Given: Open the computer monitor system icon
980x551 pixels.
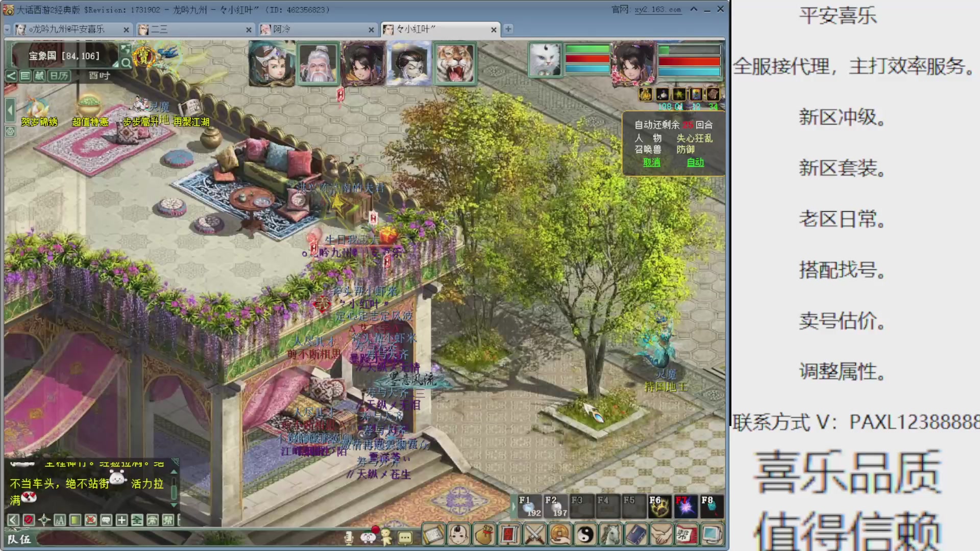Looking at the screenshot, I should click(x=712, y=535).
